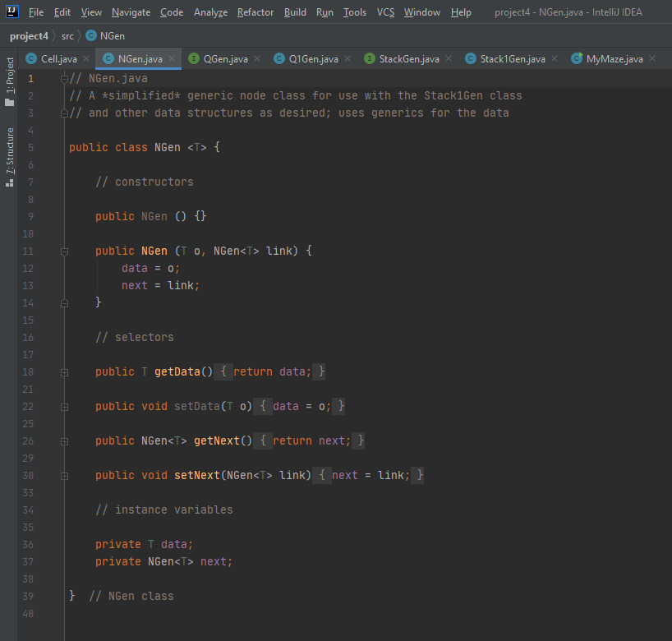Collapse the header comment block at line 1
The height and width of the screenshot is (641, 672).
pyautogui.click(x=64, y=79)
